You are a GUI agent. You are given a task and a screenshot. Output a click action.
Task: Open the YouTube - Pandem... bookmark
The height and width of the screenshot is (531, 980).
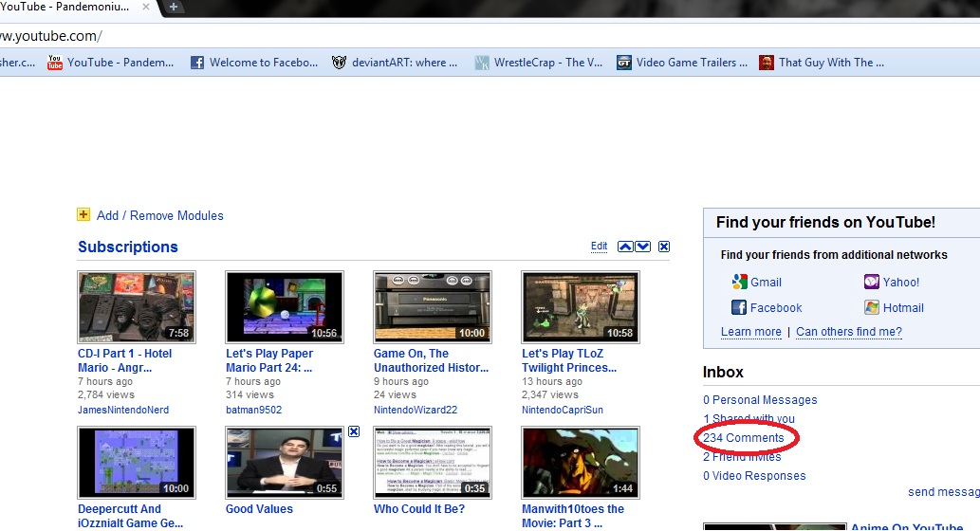pos(111,63)
